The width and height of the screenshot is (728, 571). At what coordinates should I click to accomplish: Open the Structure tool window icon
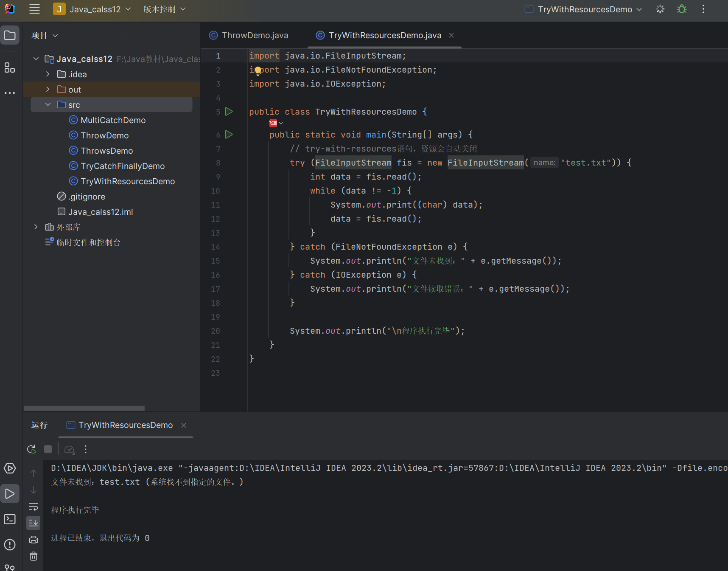pyautogui.click(x=9, y=68)
